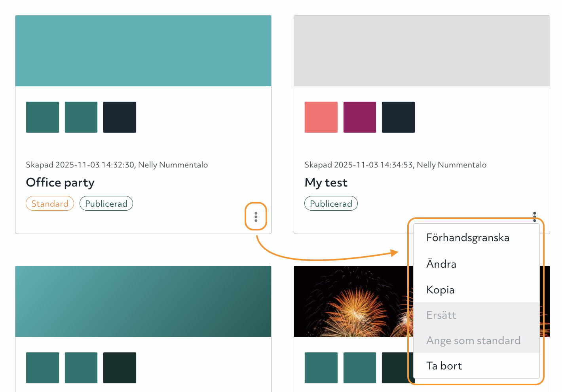562x392 pixels.
Task: Open the three-dot menu on Office party card
Action: coord(256,217)
